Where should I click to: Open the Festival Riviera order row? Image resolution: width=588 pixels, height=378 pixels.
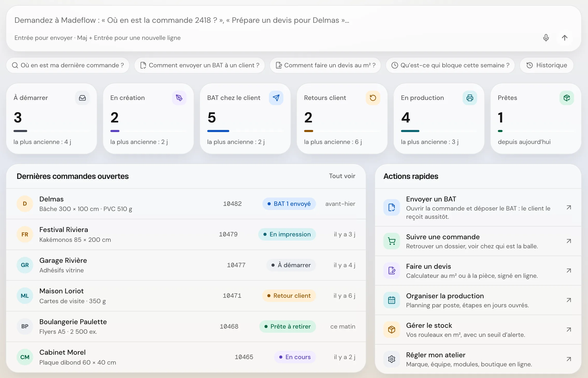186,235
